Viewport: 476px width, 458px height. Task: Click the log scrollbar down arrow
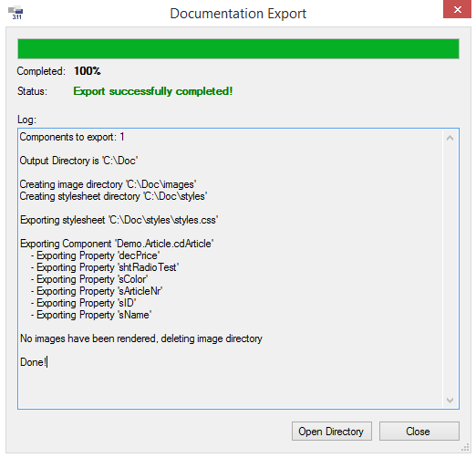coord(450,401)
